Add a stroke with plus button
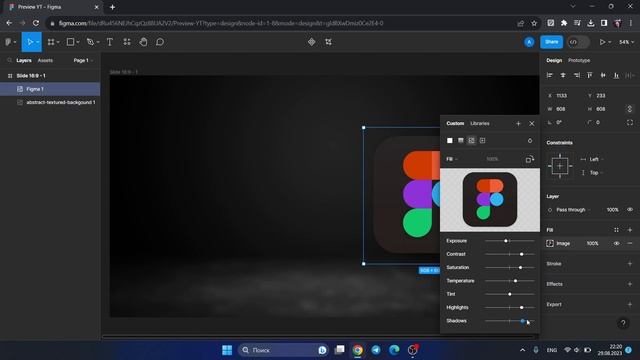The image size is (640, 360). [x=630, y=264]
